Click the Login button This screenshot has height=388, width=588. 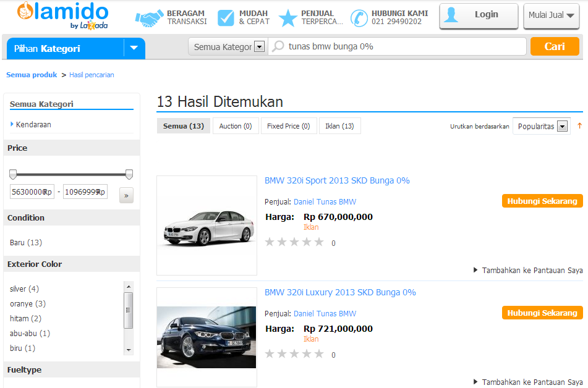coord(479,15)
